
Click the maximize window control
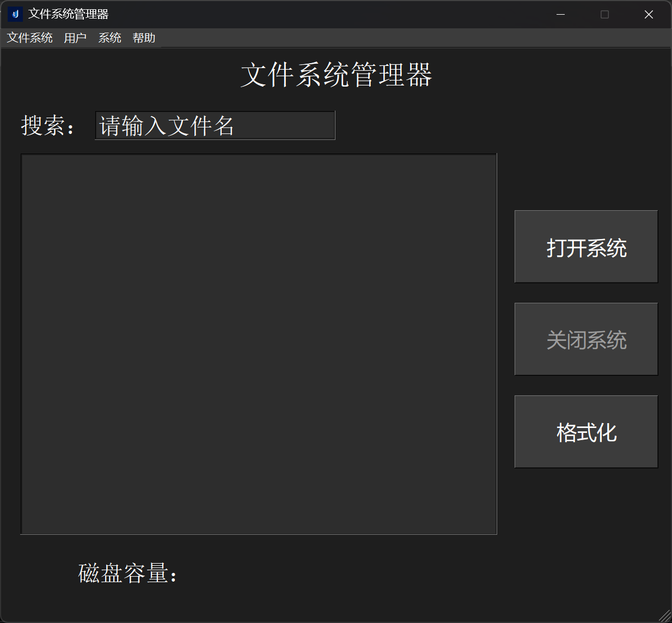604,14
